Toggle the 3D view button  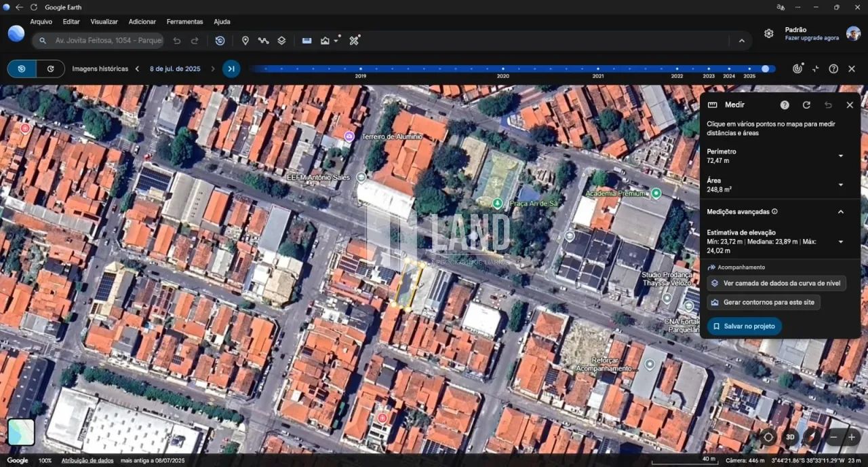(x=790, y=437)
